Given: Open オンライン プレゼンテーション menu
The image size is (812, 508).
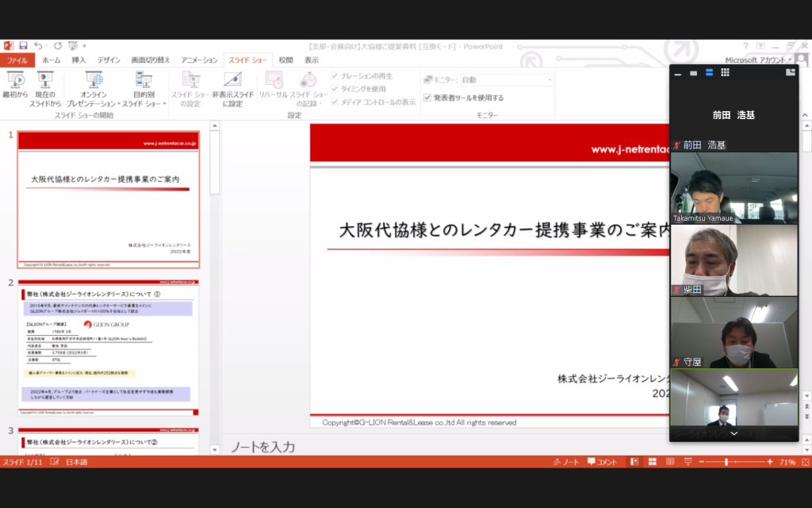Looking at the screenshot, I should point(94,89).
